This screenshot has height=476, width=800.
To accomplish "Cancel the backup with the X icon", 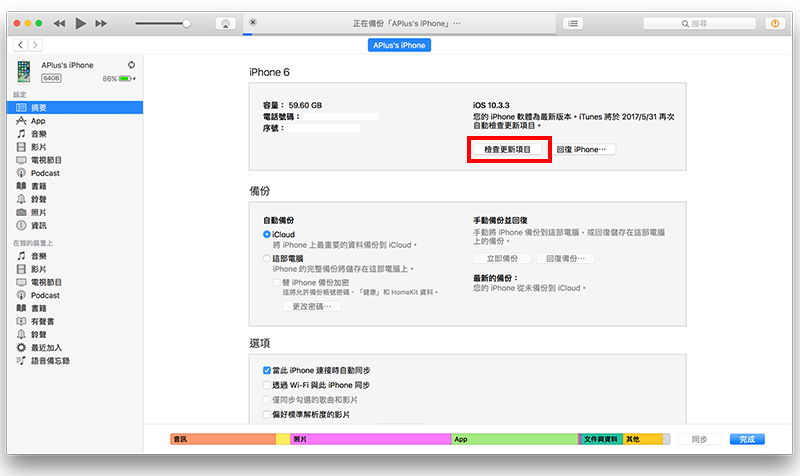I will point(253,22).
